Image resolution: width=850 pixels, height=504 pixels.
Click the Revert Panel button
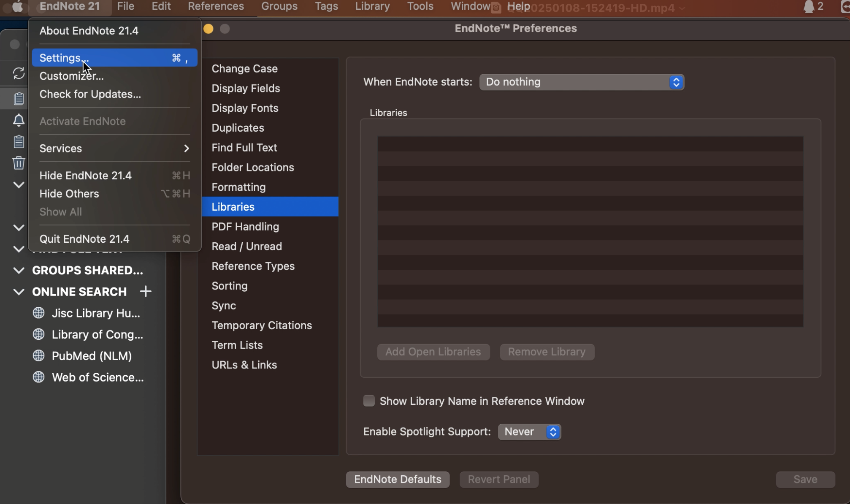[x=499, y=480]
